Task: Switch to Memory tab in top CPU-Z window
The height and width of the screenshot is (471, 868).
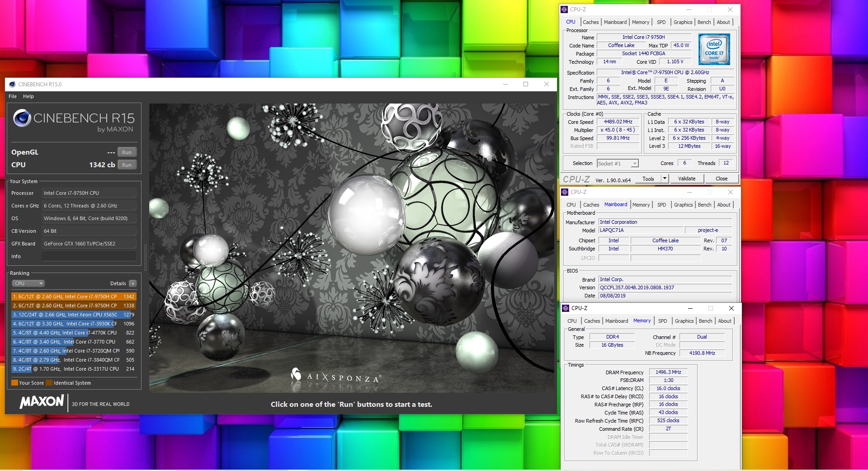Action: click(641, 22)
